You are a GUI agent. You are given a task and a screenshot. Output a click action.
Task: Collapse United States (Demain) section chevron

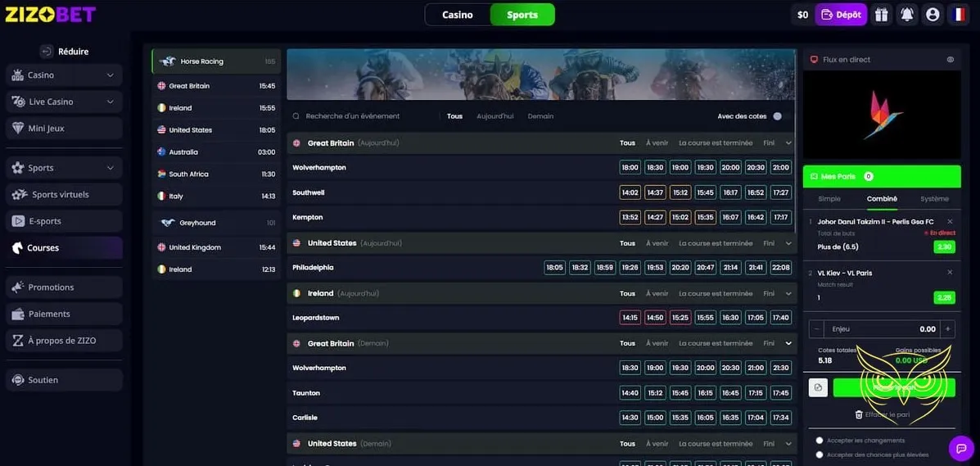coord(788,444)
